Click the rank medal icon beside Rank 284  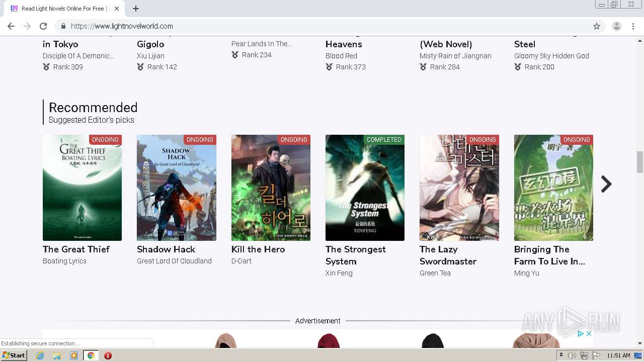pyautogui.click(x=423, y=67)
